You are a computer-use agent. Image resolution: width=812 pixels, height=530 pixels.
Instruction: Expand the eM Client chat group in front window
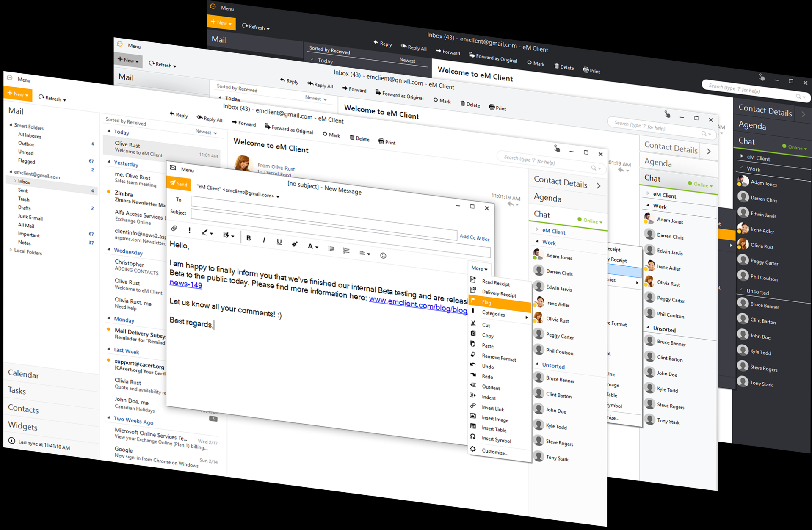coord(537,229)
